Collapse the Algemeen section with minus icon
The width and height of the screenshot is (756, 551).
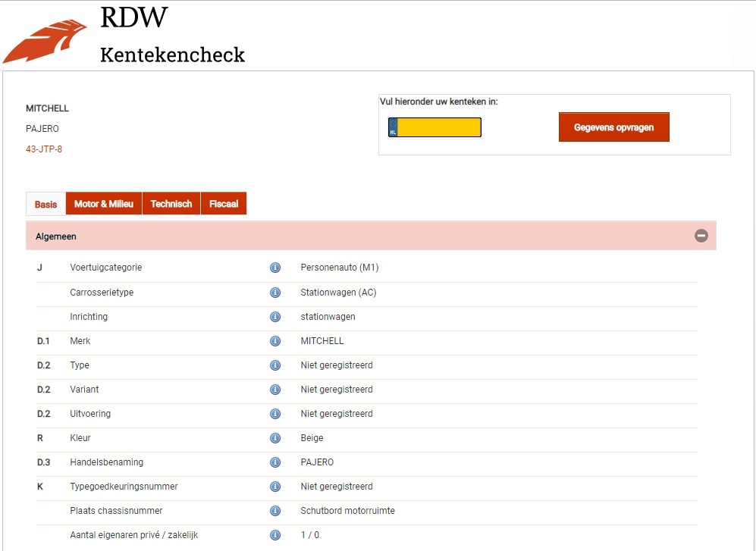[701, 236]
